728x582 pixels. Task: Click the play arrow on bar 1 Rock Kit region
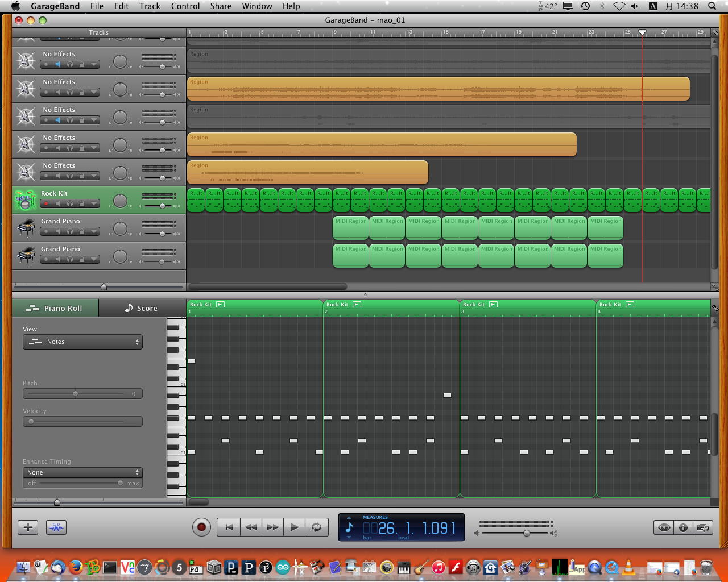click(220, 305)
